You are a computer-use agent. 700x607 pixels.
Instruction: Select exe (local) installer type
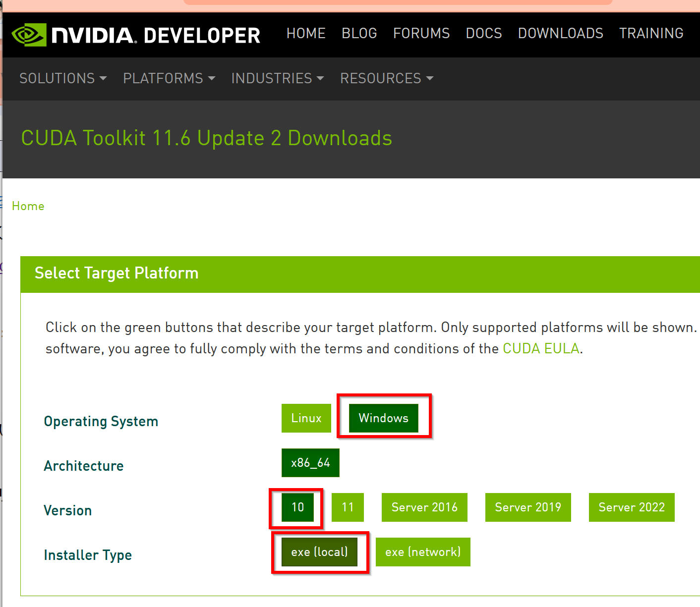319,552
